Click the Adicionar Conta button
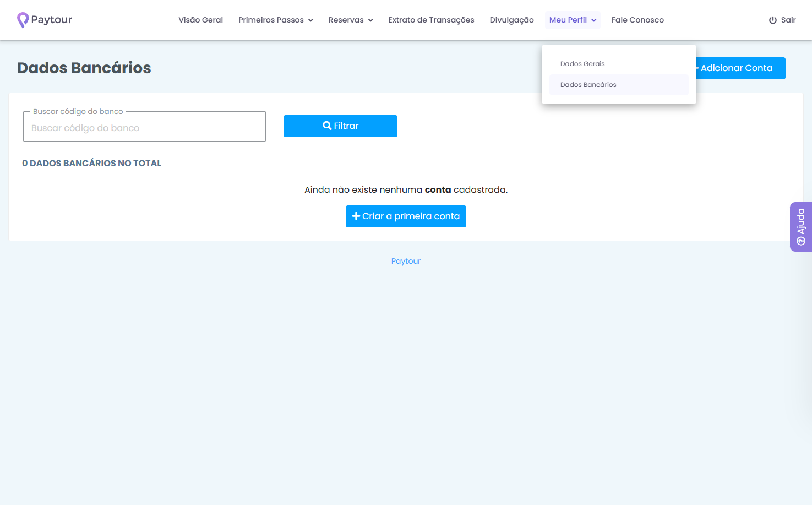 click(740, 68)
